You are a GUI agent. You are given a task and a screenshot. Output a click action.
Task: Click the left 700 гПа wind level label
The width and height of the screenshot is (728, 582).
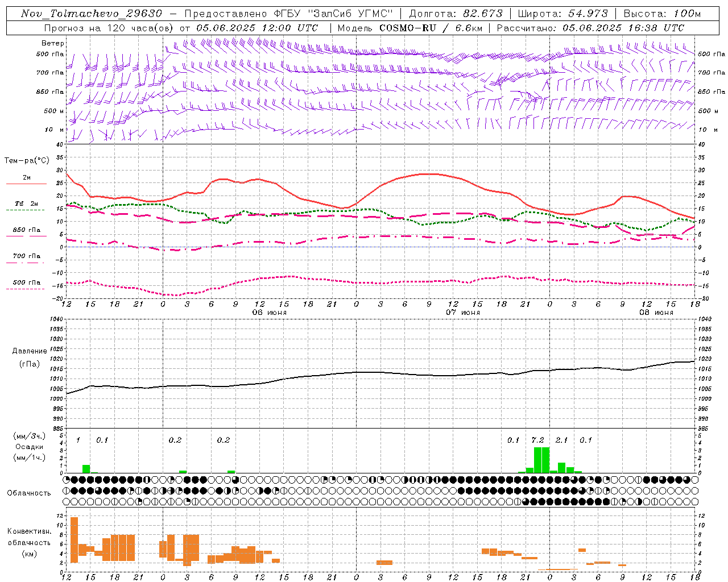[50, 73]
